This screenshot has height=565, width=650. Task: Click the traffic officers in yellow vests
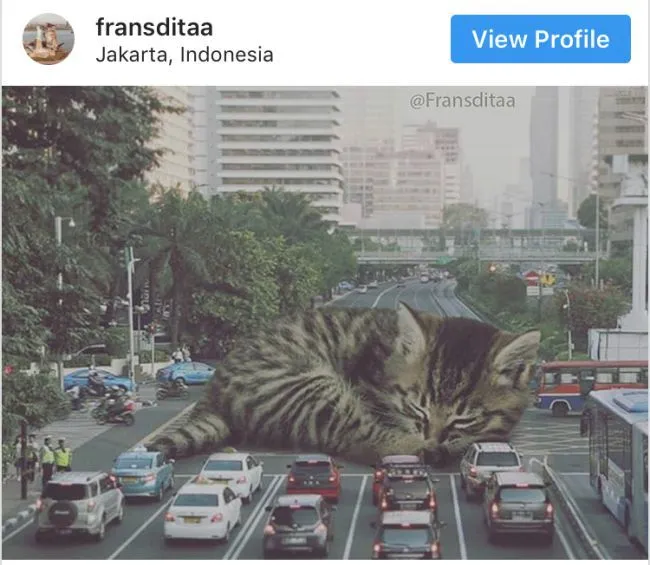(x=55, y=458)
